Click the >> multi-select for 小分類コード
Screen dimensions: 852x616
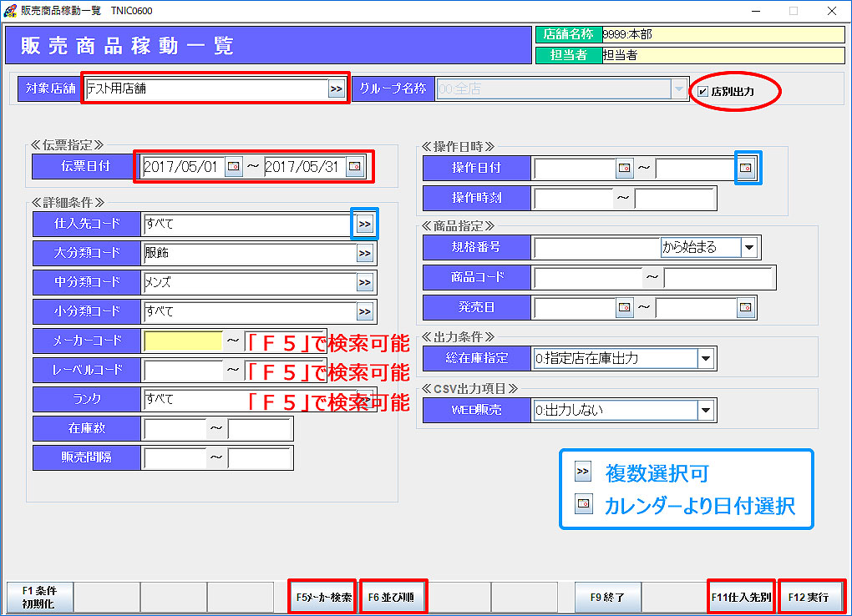365,312
